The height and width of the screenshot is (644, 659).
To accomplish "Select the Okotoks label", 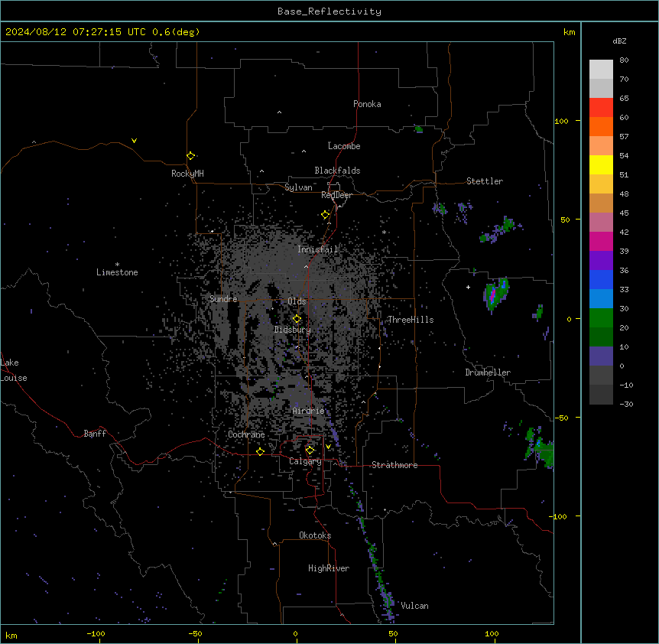I will point(315,535).
